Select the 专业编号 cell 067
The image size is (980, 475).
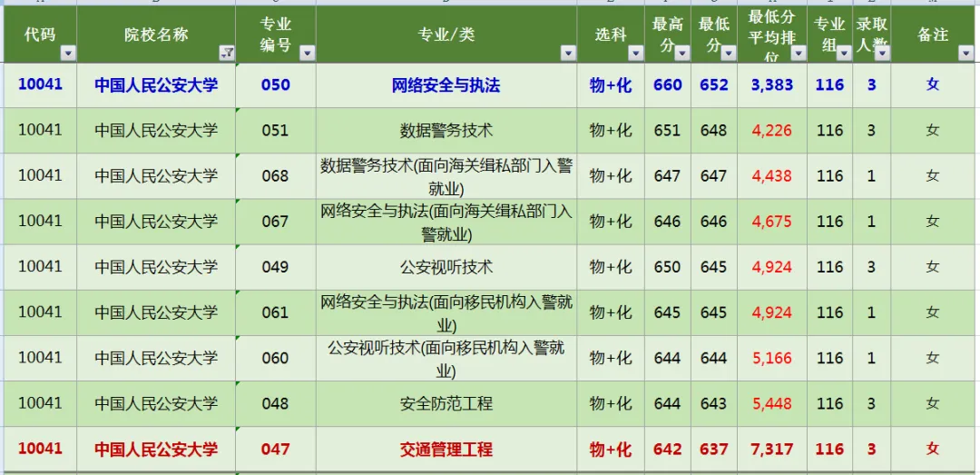coord(276,222)
